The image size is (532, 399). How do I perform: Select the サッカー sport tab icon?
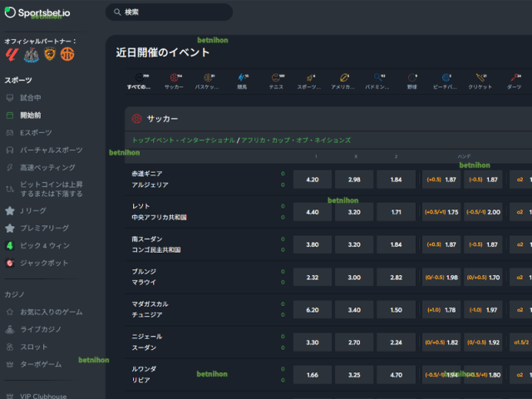(x=174, y=77)
